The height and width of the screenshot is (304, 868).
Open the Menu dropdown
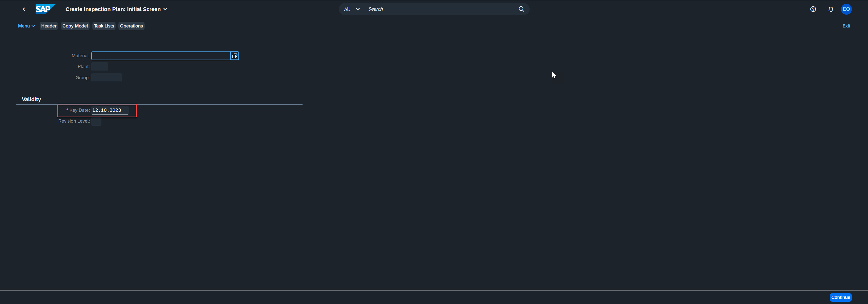(26, 26)
